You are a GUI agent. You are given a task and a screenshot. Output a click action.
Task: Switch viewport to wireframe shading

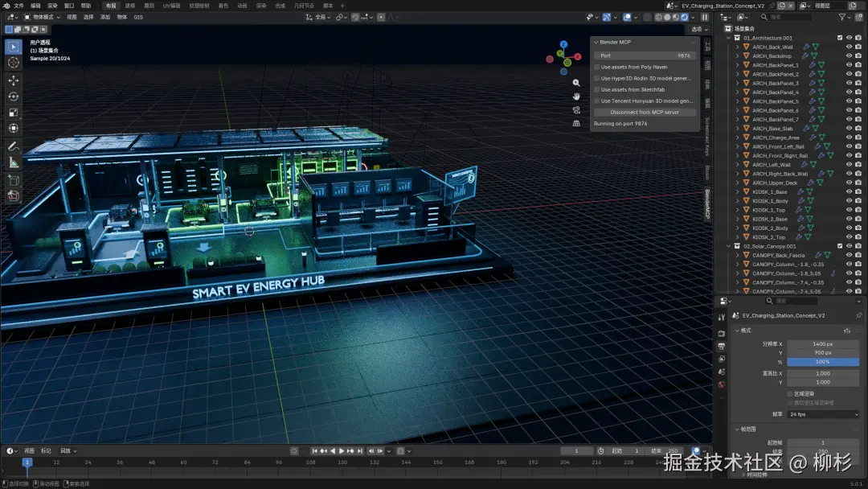659,17
